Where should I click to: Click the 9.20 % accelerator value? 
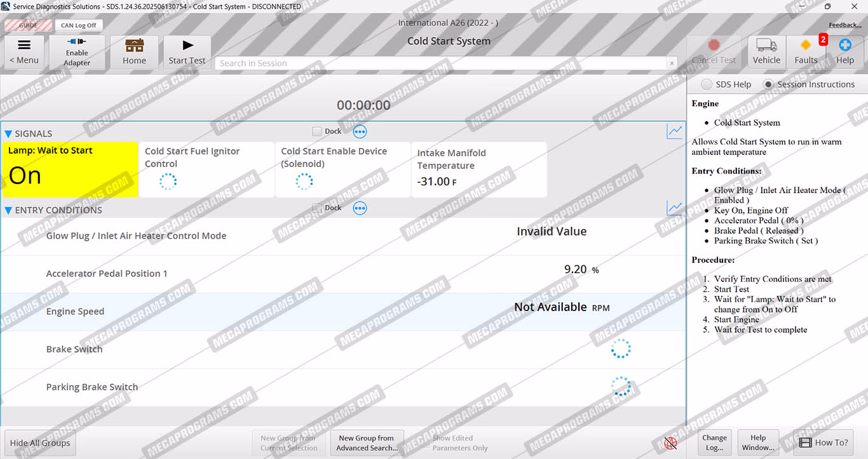coord(581,270)
